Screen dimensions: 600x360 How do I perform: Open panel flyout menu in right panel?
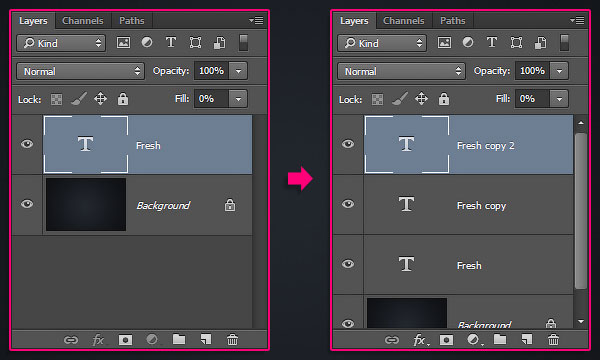(577, 20)
